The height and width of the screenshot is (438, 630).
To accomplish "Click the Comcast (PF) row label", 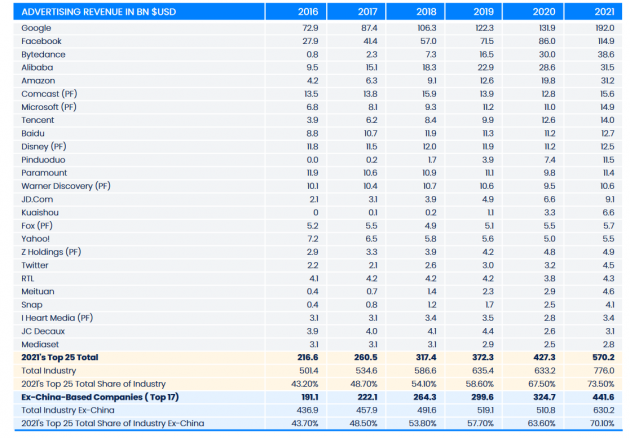I will coord(49,94).
